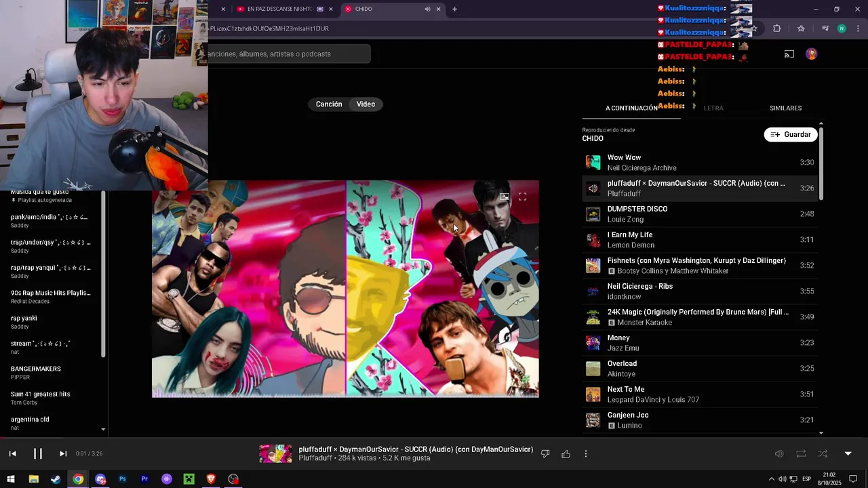The image size is (868, 488).
Task: Open Steam from the taskbar
Action: [56, 479]
